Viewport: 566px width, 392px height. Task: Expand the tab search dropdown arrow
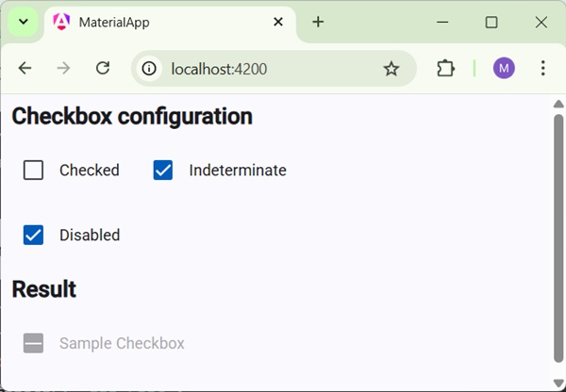click(x=24, y=22)
